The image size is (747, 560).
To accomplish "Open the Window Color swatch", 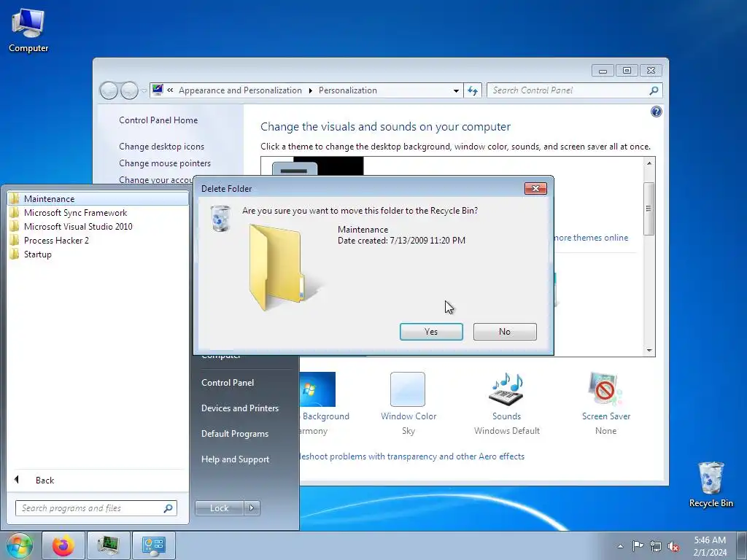I will pos(408,389).
